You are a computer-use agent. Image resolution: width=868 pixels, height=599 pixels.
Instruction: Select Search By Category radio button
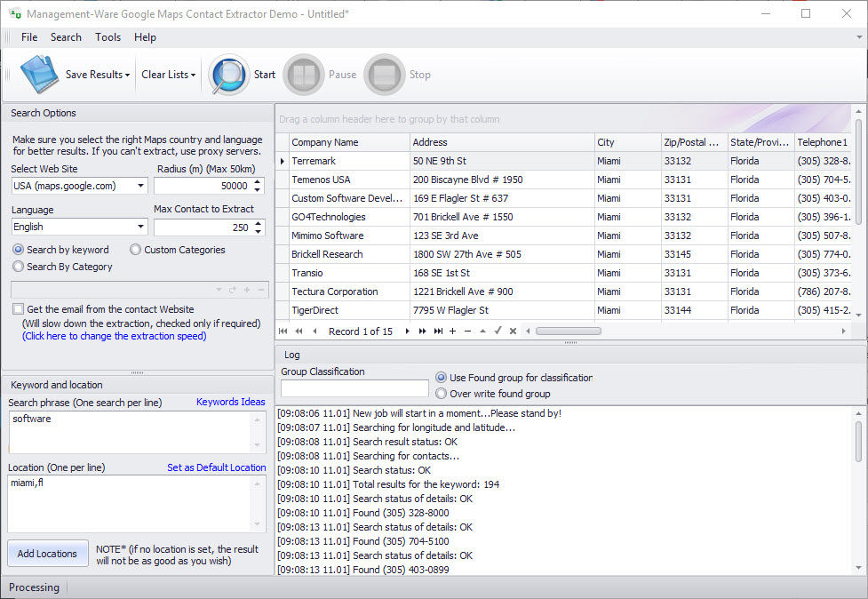coord(19,267)
